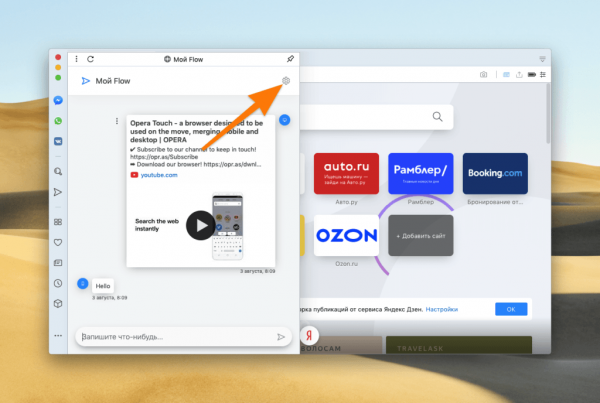Open Extensions cube icon in sidebar

58,303
